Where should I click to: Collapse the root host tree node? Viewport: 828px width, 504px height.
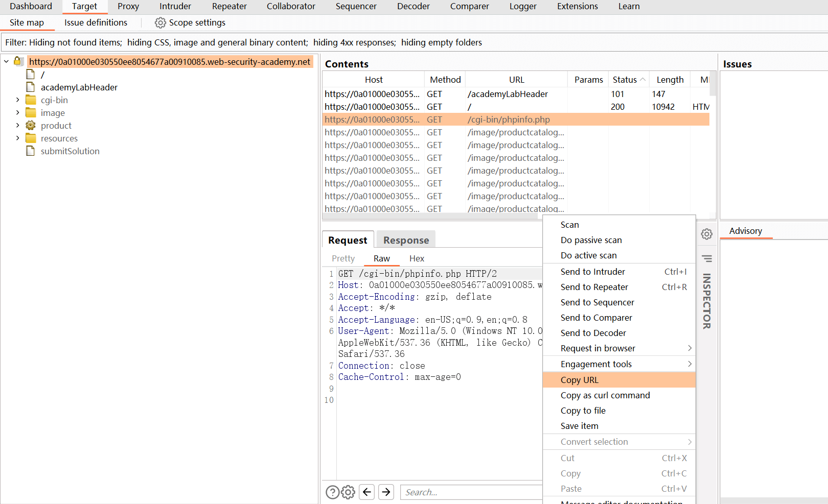click(6, 62)
